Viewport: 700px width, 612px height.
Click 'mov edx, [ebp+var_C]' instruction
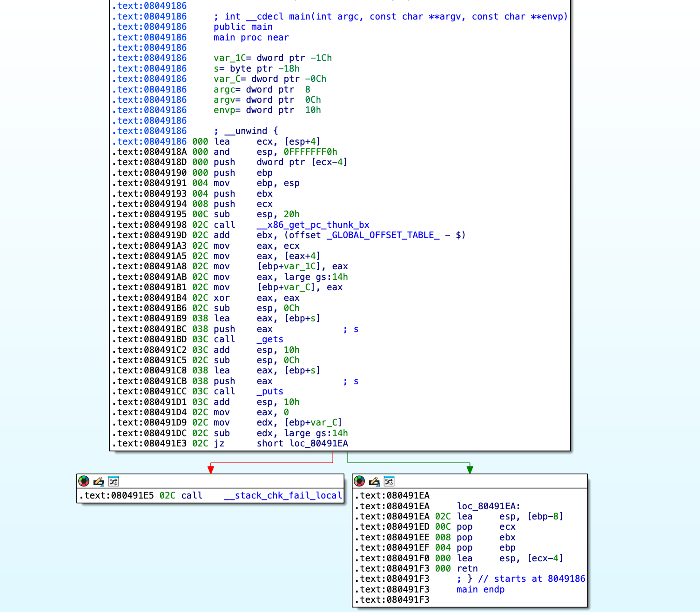(278, 423)
